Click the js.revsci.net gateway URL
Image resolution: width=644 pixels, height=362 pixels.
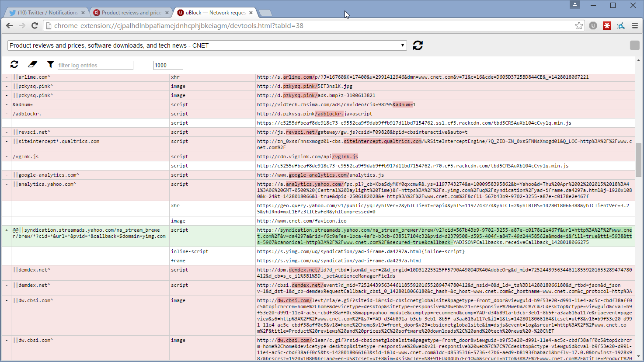pos(362,132)
